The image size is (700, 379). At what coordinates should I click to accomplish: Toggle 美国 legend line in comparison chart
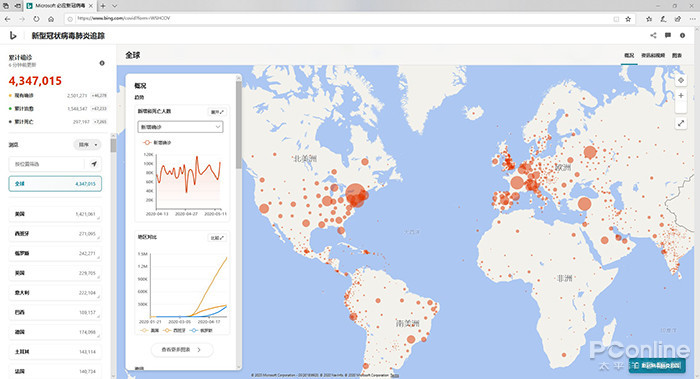pyautogui.click(x=150, y=330)
